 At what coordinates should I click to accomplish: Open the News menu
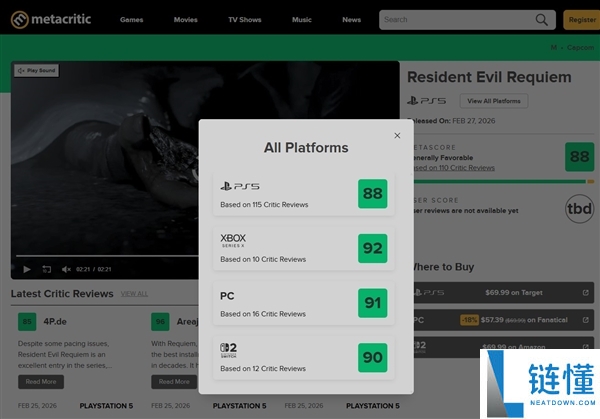coord(352,20)
